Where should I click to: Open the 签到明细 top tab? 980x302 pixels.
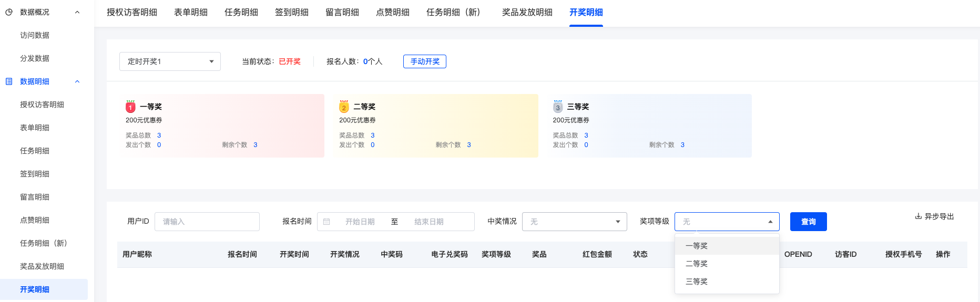291,12
